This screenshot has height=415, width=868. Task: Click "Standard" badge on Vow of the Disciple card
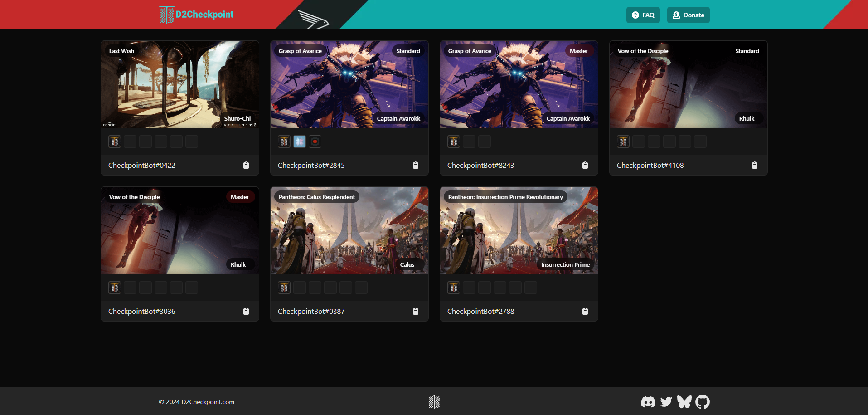[747, 51]
